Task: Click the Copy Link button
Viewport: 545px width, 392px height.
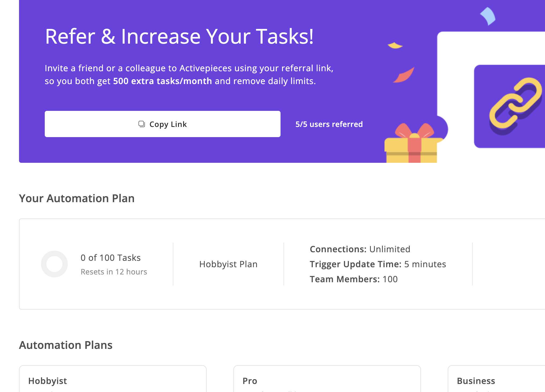Action: pyautogui.click(x=162, y=124)
